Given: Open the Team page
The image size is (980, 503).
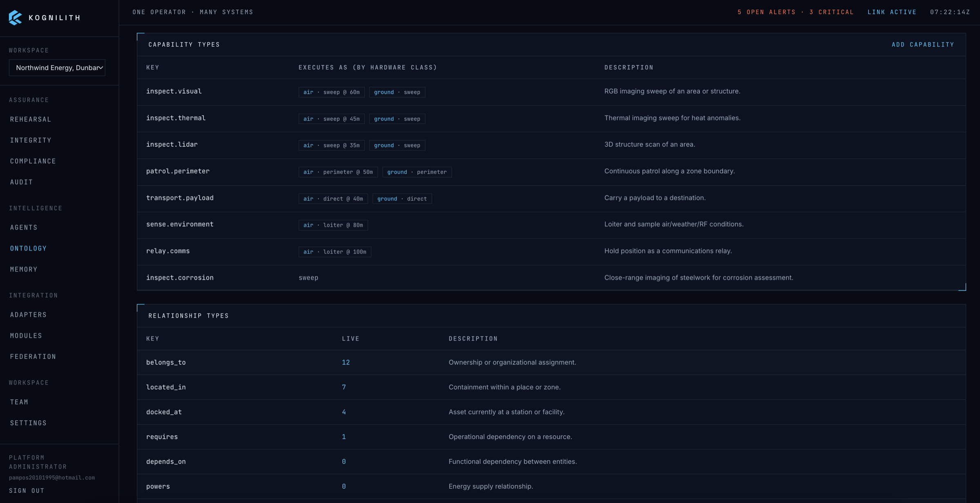Looking at the screenshot, I should click(19, 402).
